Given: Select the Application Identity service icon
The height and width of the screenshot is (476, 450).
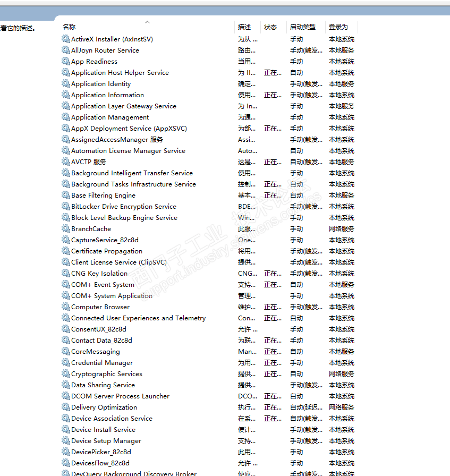Looking at the screenshot, I should coord(65,83).
